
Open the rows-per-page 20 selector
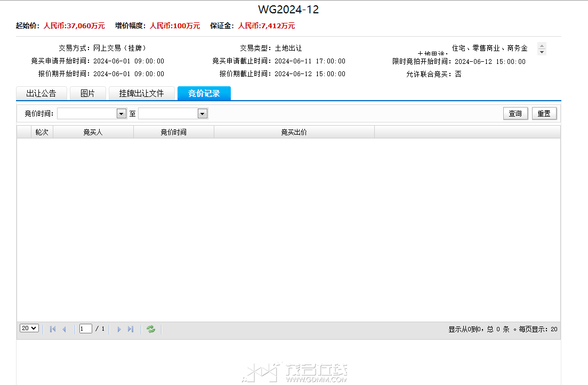pos(29,328)
